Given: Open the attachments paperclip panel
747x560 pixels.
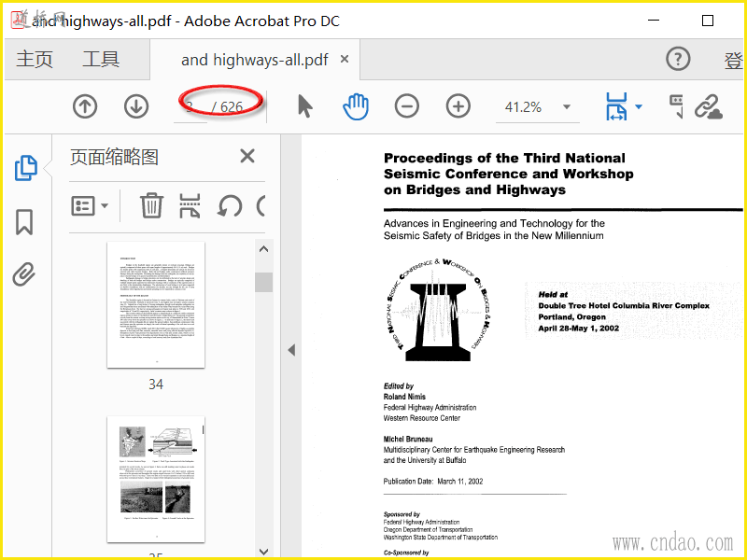Looking at the screenshot, I should pos(24,274).
